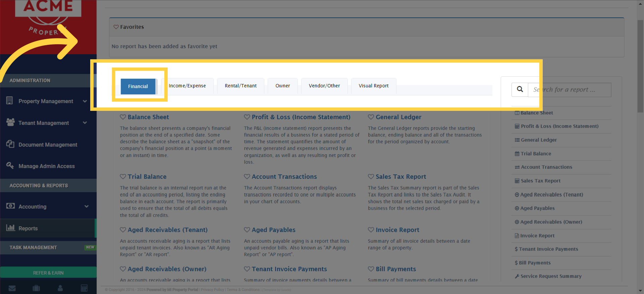Open the Sales Tax Report title
Viewport: 644px width, 294px height.
(401, 176)
